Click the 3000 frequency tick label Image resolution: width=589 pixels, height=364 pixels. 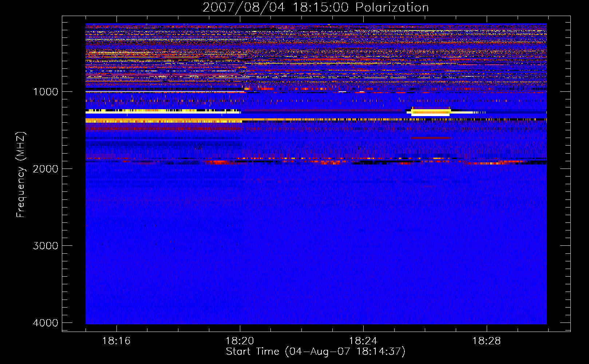(46, 246)
